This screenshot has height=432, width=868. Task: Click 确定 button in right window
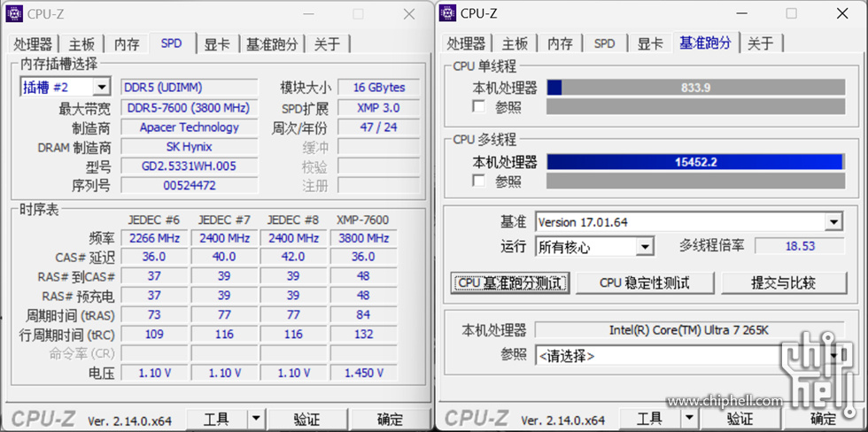click(824, 418)
